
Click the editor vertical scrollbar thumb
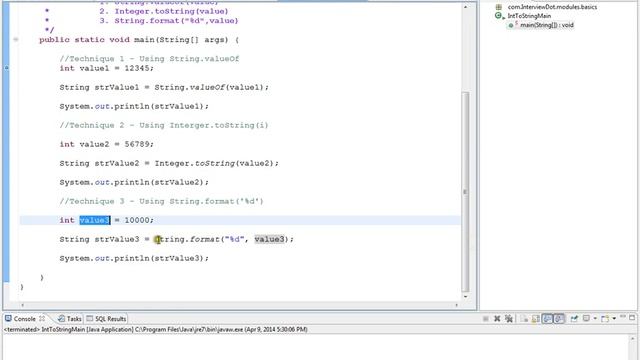pos(465,191)
